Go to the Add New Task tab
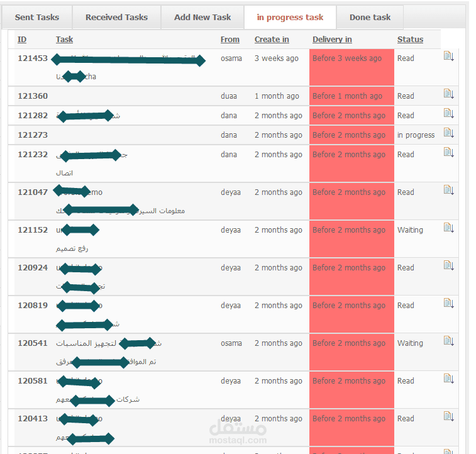Screen dimensions: 476x454 click(x=202, y=18)
